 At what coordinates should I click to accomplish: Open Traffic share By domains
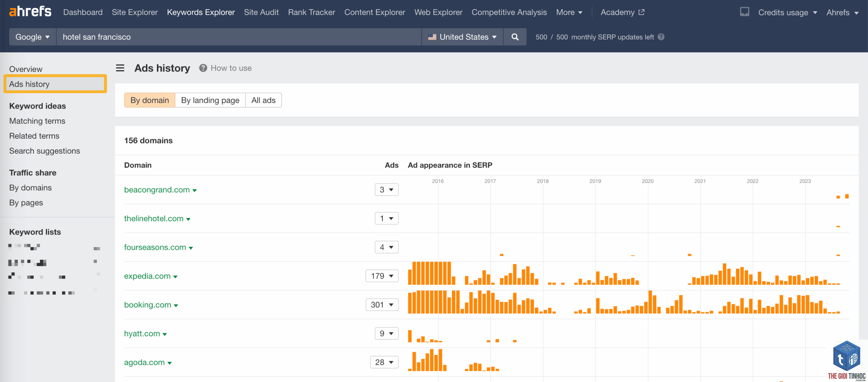coord(31,188)
